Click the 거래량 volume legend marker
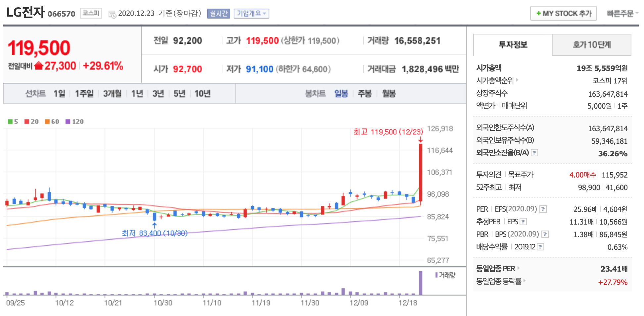The width and height of the screenshot is (644, 316). 437,275
